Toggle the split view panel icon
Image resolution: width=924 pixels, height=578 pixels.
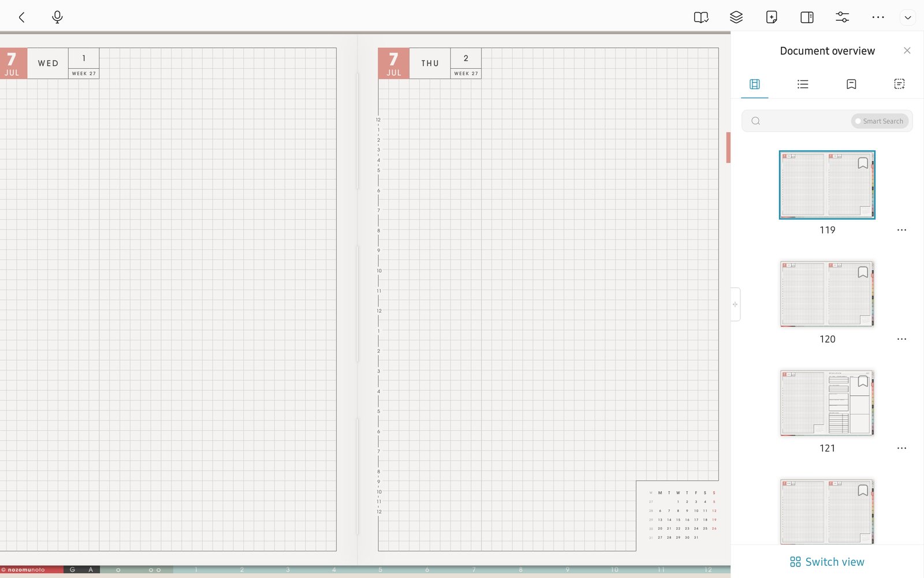pyautogui.click(x=807, y=17)
